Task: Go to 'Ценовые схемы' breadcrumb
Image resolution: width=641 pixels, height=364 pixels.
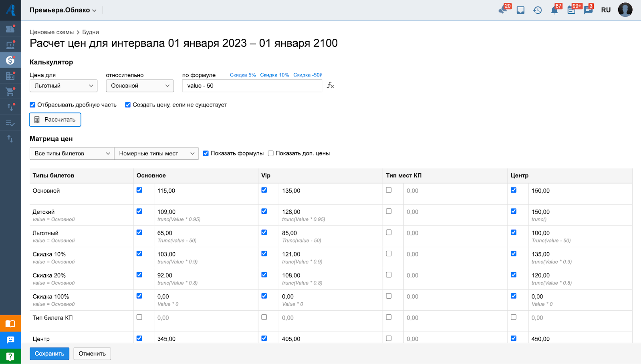Action: pos(52,32)
